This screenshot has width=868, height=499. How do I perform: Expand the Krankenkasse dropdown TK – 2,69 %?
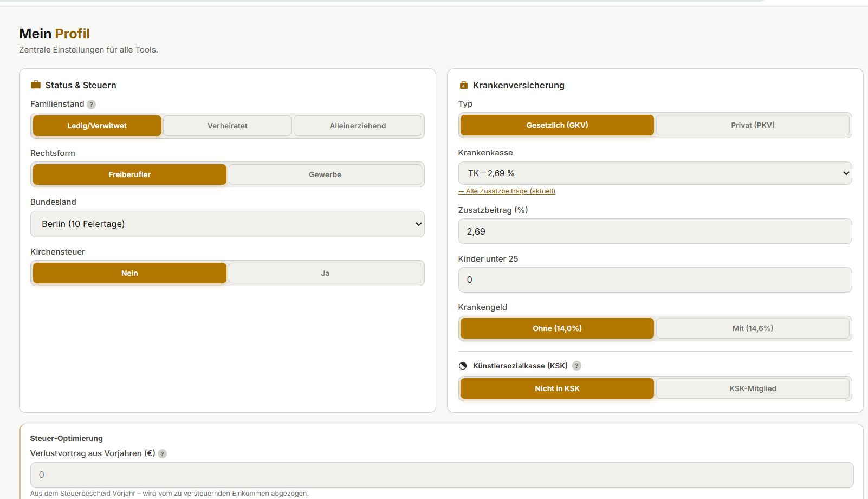pos(655,173)
